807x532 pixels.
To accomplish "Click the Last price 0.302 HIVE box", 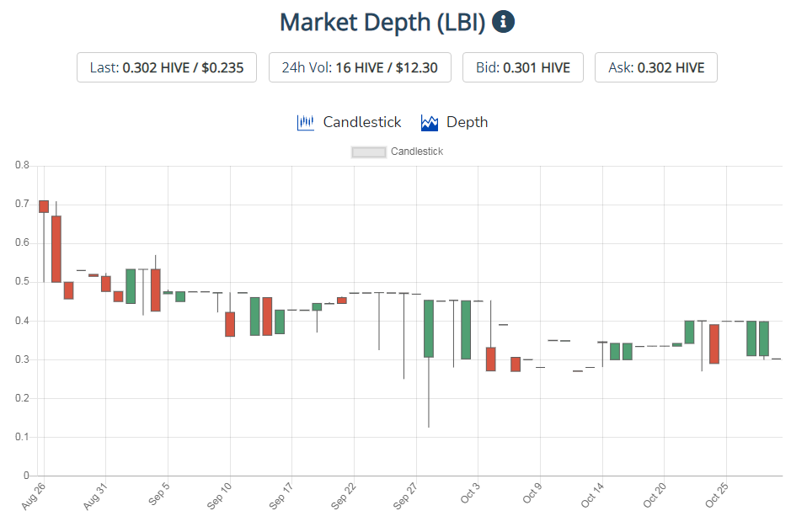I will click(167, 67).
